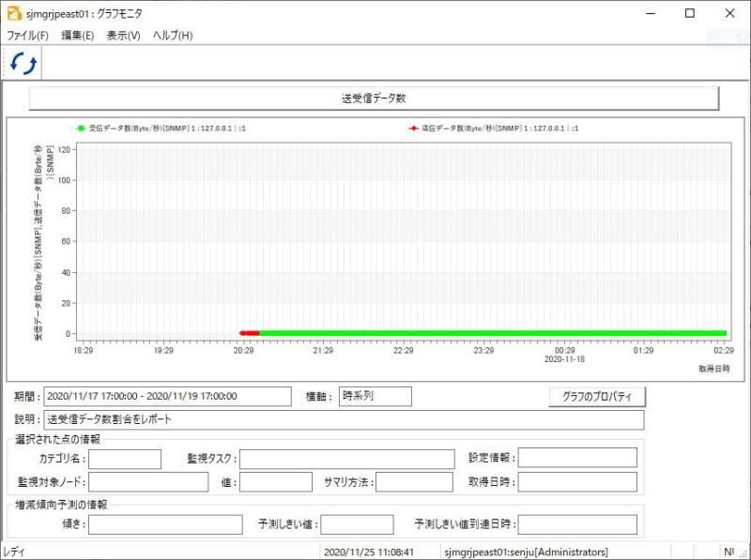Click the red data points on the graph

pyautogui.click(x=250, y=333)
